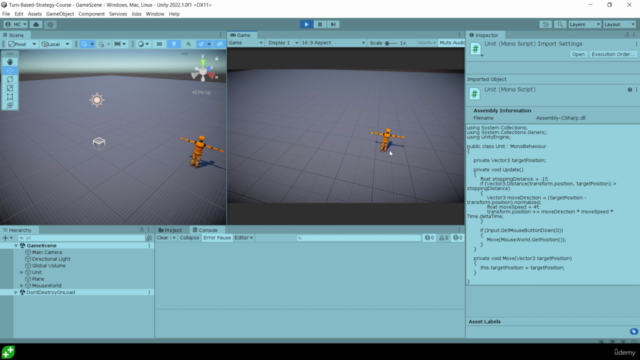Expand the Unit object in Hierarchy
This screenshot has width=640, height=360.
tap(22, 272)
